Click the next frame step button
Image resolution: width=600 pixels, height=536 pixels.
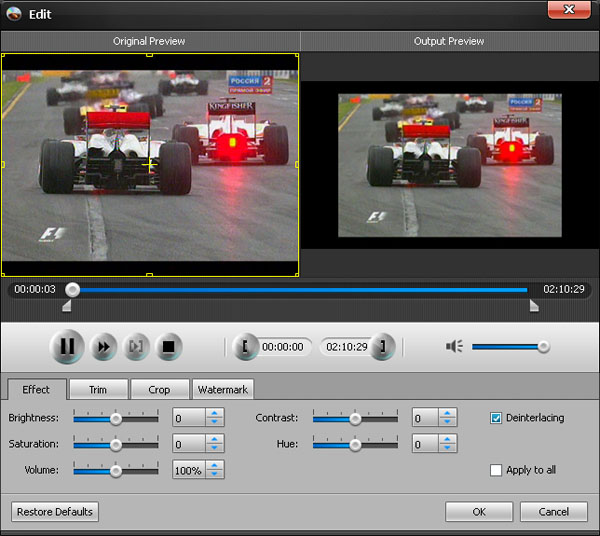[x=135, y=347]
